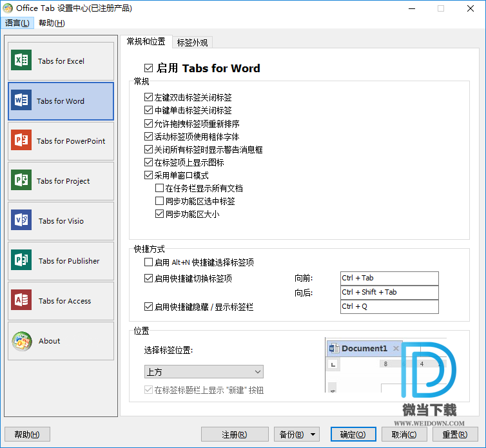Viewport: 486px width, 448px height.
Task: Click the 帮助(H) button at bottom left
Action: [27, 434]
